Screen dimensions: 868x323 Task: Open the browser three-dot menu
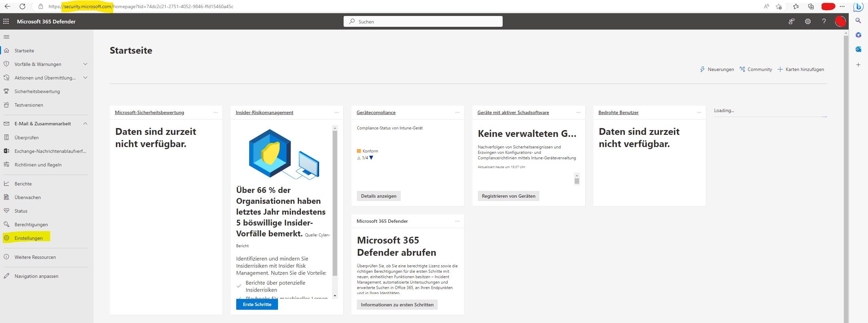842,6
